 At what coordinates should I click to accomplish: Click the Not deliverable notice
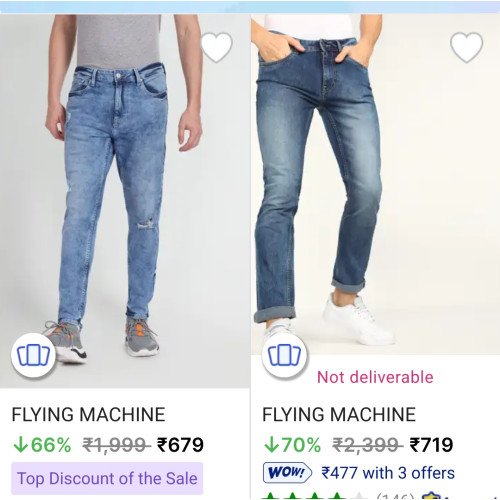click(x=375, y=377)
